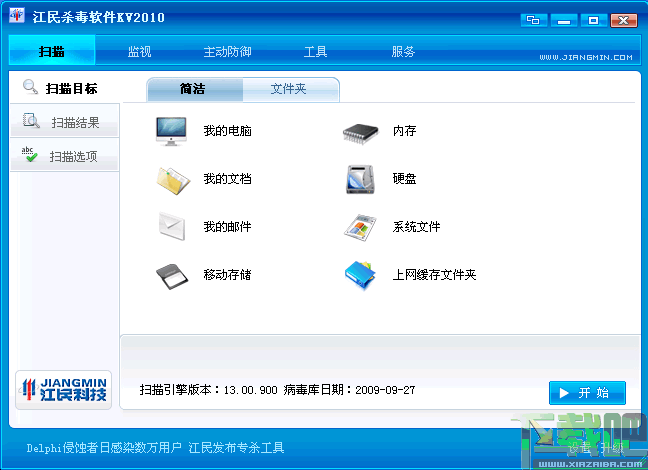Select the 文件夹 folder view tab
This screenshot has height=470, width=648.
coord(291,89)
